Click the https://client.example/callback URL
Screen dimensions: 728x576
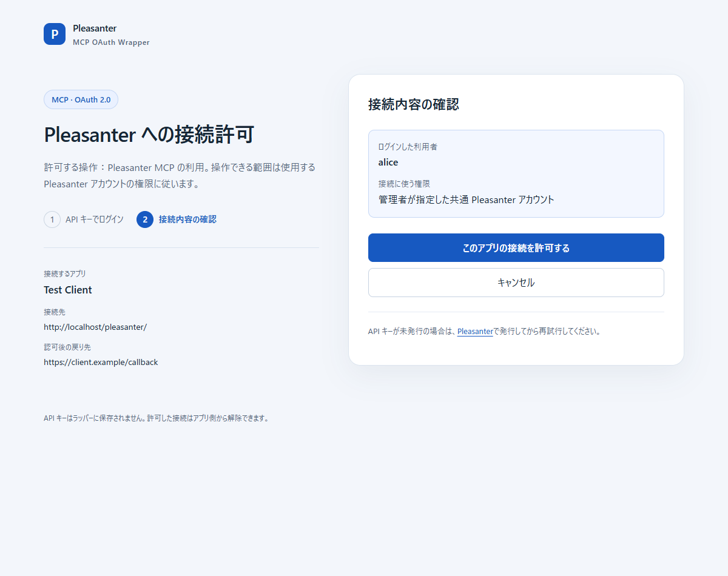click(x=101, y=362)
